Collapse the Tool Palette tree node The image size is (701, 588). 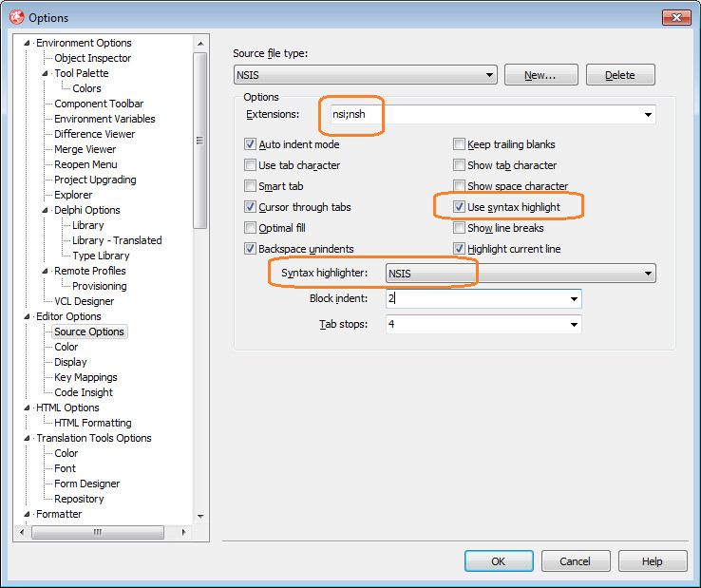(x=45, y=73)
